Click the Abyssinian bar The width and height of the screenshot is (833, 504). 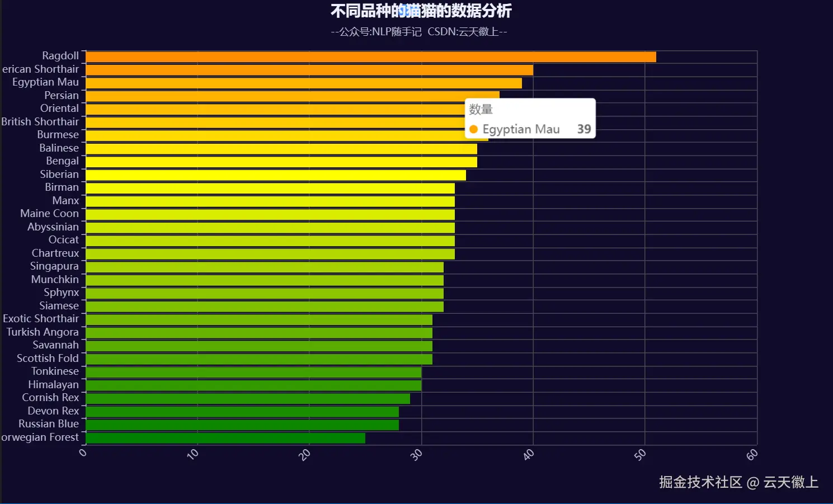[x=270, y=228]
